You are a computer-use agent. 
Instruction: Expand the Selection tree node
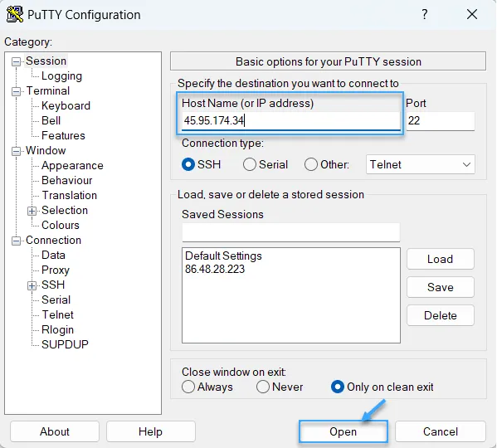[x=32, y=211]
